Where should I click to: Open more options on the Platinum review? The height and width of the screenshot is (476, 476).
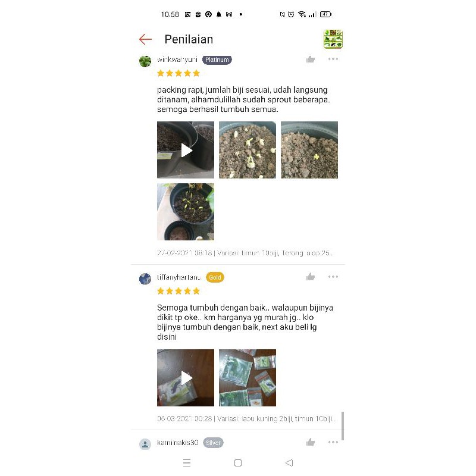[x=333, y=59]
